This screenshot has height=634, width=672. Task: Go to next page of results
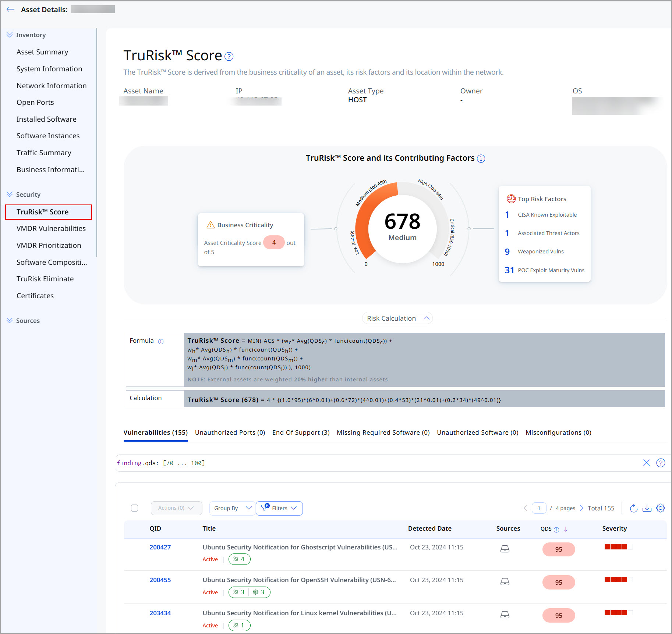click(581, 508)
